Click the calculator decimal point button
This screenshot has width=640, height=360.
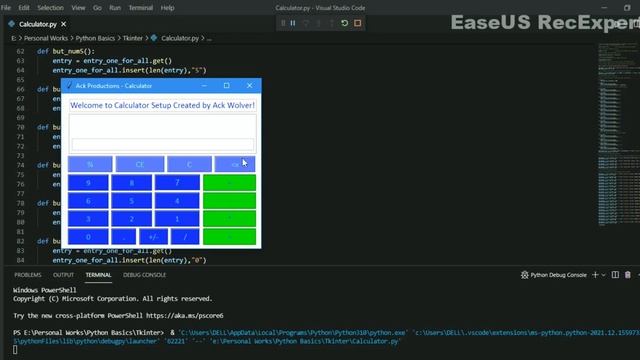pos(124,237)
